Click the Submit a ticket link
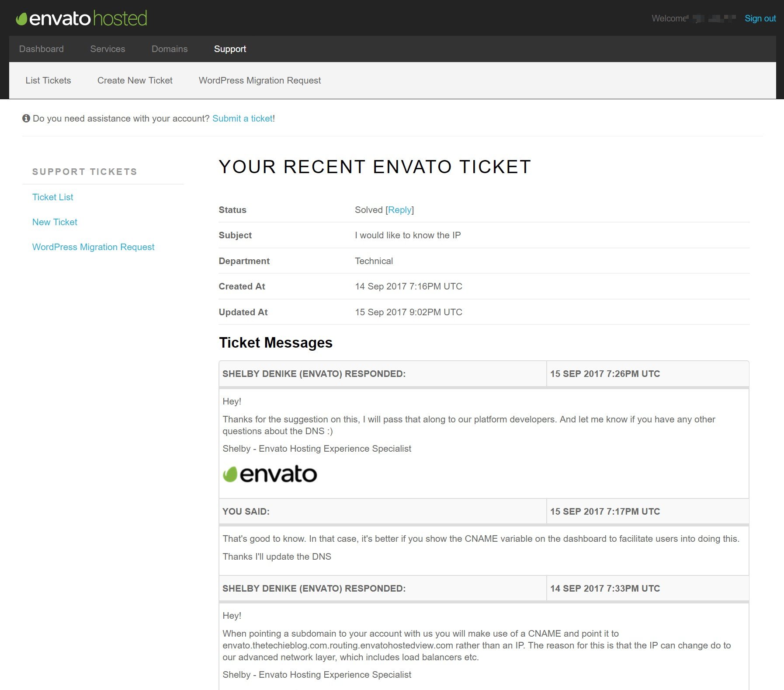Viewport: 784px width, 690px height. (x=243, y=118)
